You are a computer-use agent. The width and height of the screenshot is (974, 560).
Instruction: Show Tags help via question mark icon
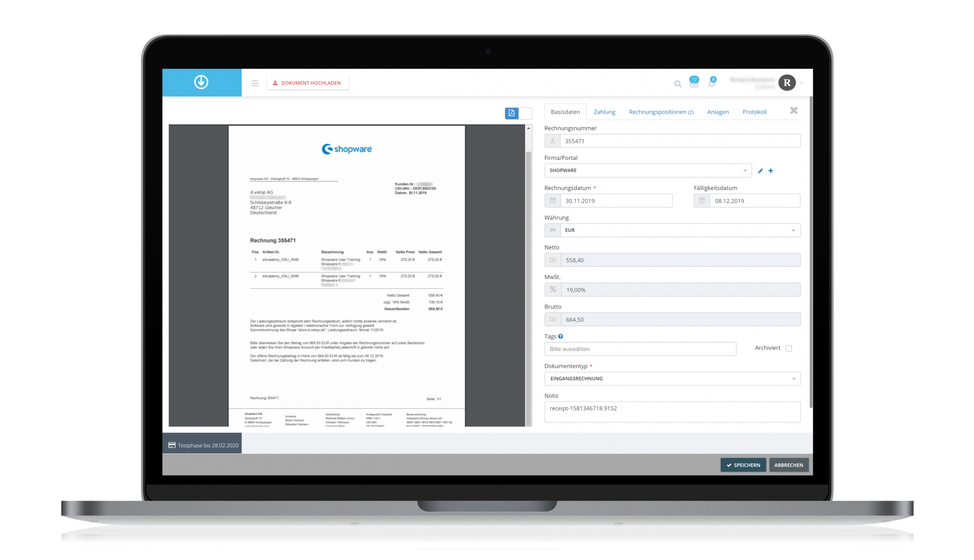(561, 336)
